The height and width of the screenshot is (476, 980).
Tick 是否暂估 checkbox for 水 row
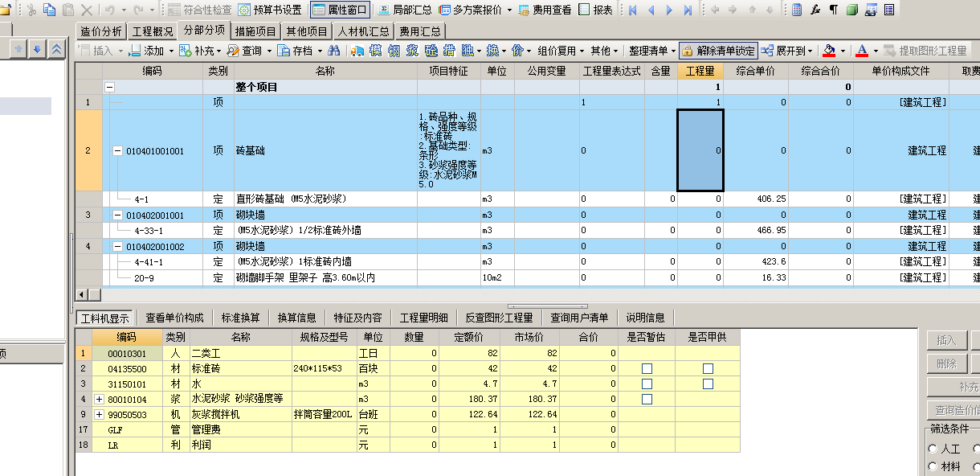click(647, 384)
